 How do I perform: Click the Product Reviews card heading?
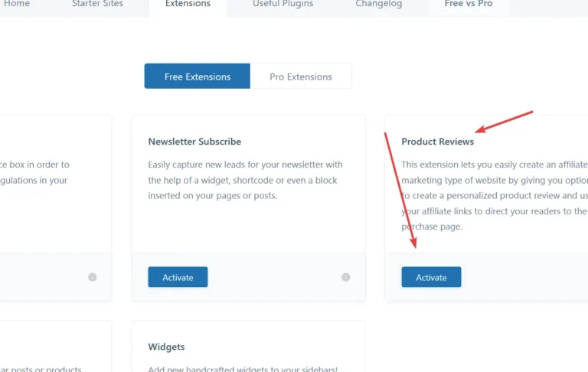437,142
